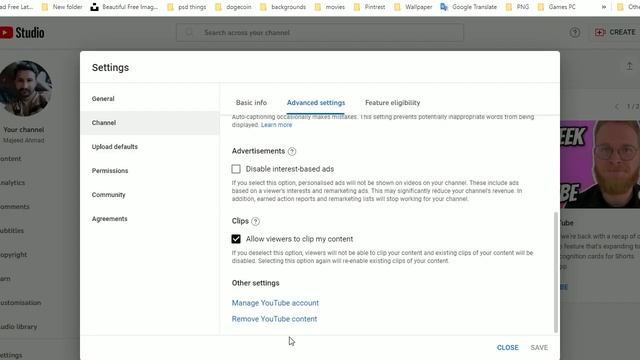Select General in settings sidebar
Screen dimensions: 640x360
[150, 99]
